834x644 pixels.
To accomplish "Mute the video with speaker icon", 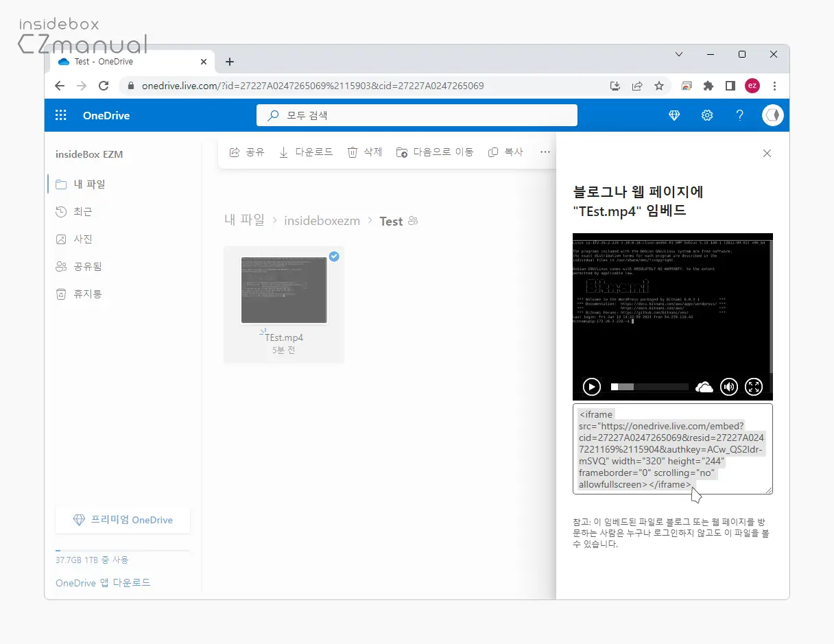I will click(x=729, y=387).
